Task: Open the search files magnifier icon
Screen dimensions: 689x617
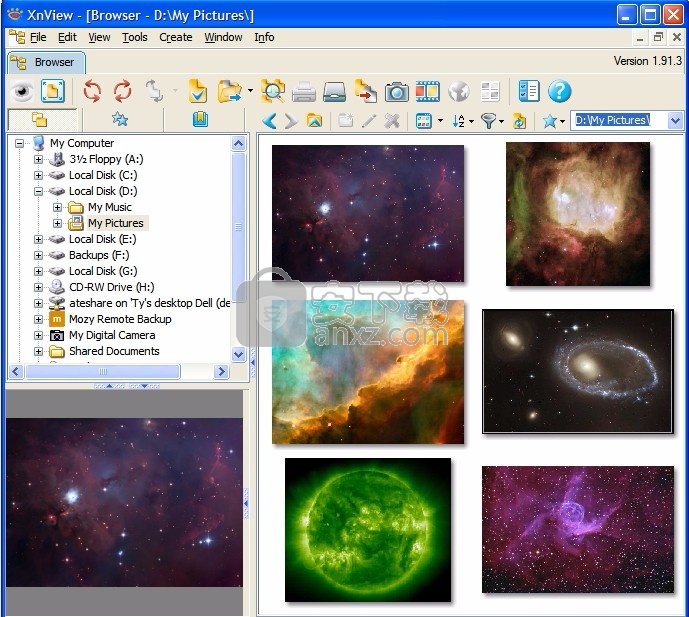Action: (273, 91)
